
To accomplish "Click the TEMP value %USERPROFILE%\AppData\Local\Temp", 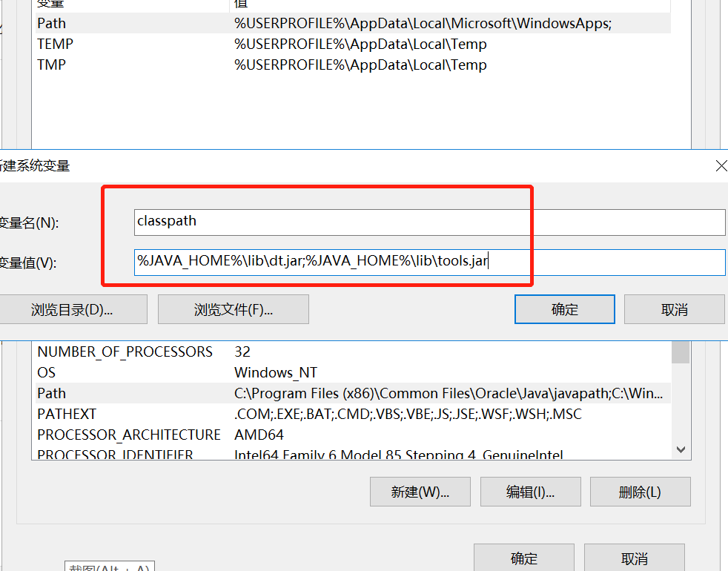I will [360, 44].
